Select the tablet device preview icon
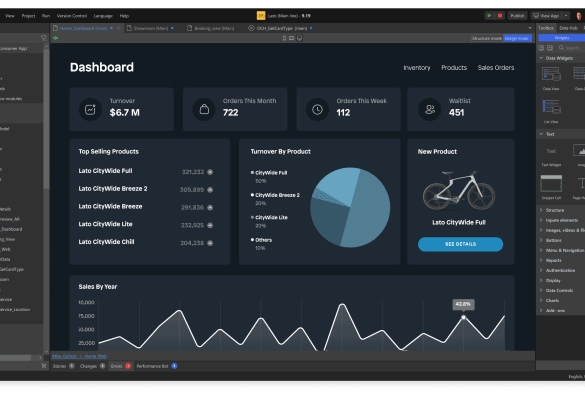Screen dimensions: 585x393 291,38
